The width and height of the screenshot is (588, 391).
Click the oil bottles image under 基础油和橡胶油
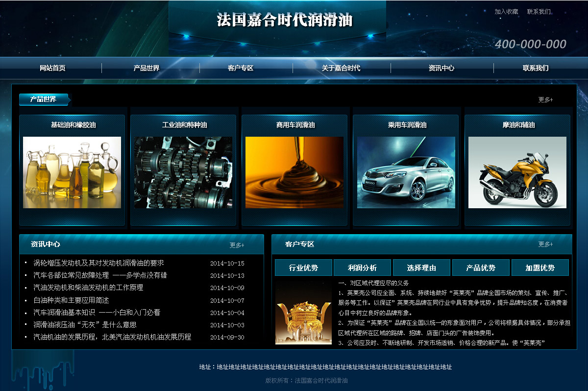pos(72,172)
